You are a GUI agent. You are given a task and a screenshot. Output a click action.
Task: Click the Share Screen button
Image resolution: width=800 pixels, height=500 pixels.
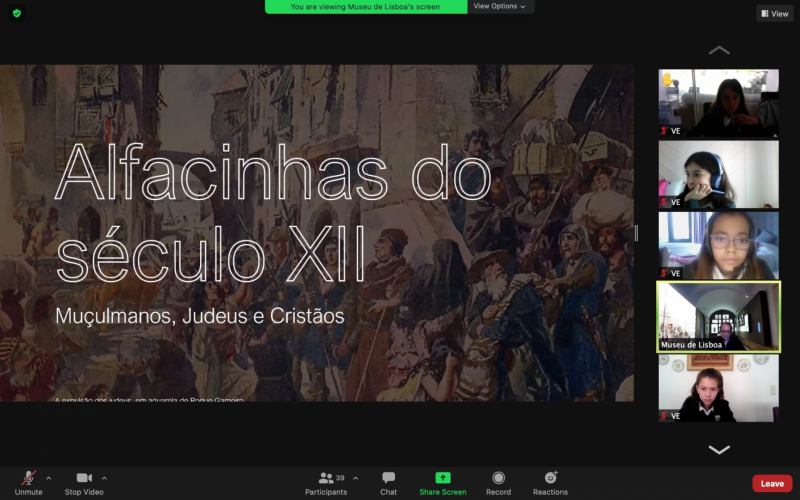click(x=443, y=483)
